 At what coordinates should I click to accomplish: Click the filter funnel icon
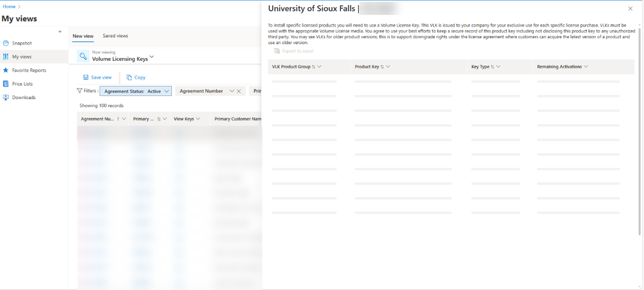pos(80,91)
